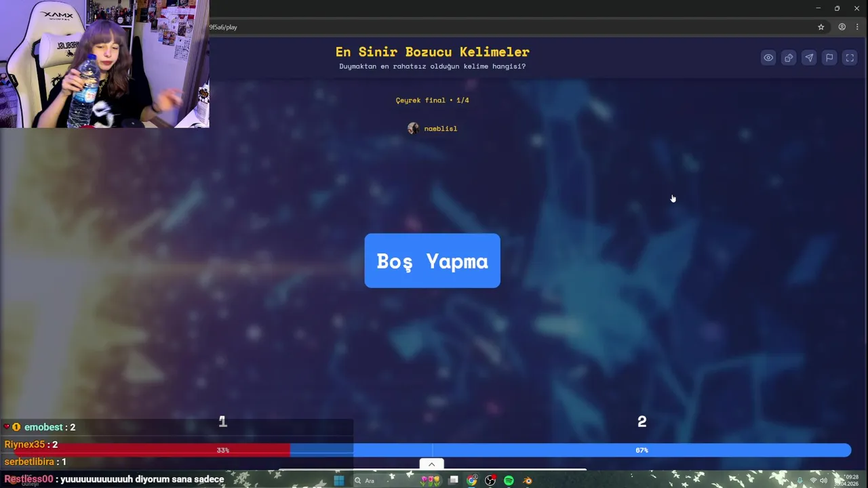The width and height of the screenshot is (868, 488).
Task: Toggle the eye visibility icon in page header
Action: point(768,58)
